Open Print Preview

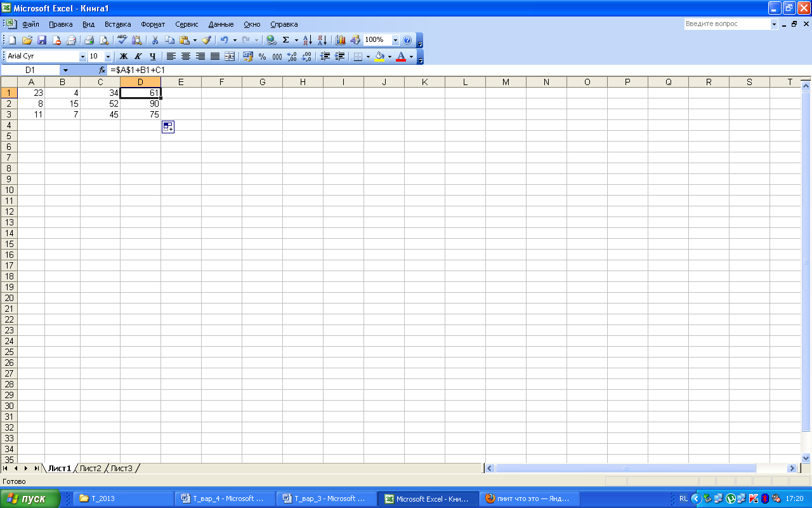[x=104, y=40]
